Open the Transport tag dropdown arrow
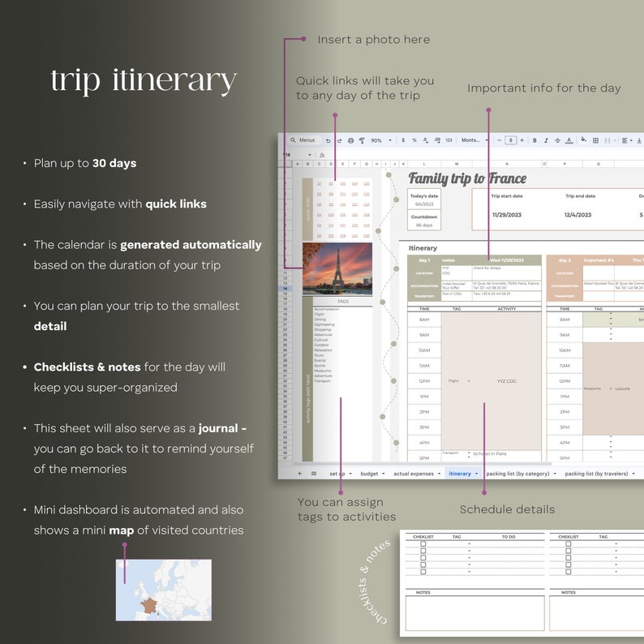The image size is (644, 644). tap(469, 454)
